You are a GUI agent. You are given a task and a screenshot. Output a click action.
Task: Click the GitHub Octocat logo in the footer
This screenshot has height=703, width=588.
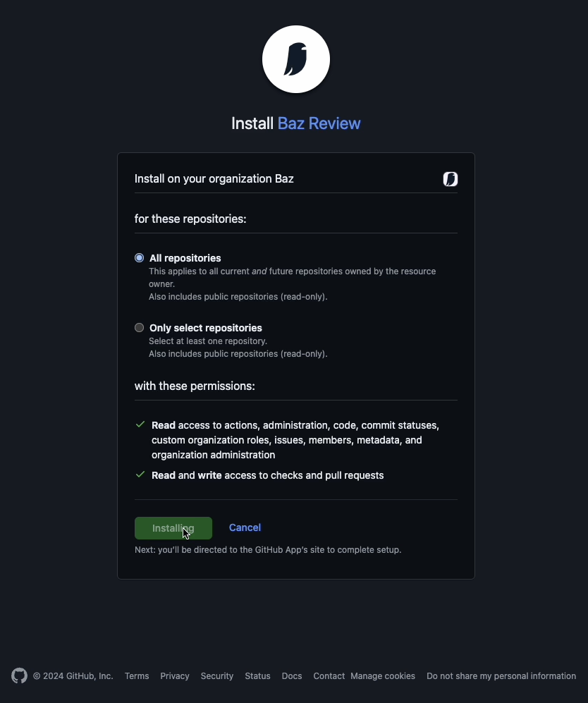pos(19,676)
